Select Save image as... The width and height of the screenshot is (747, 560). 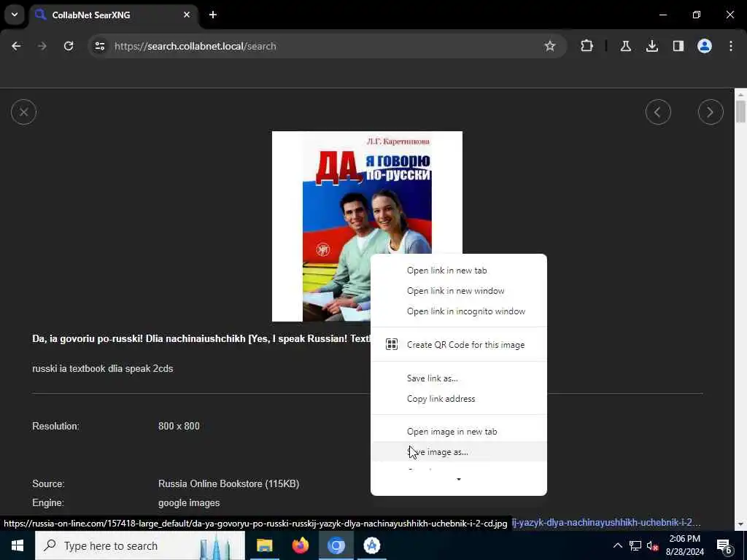tap(458, 452)
